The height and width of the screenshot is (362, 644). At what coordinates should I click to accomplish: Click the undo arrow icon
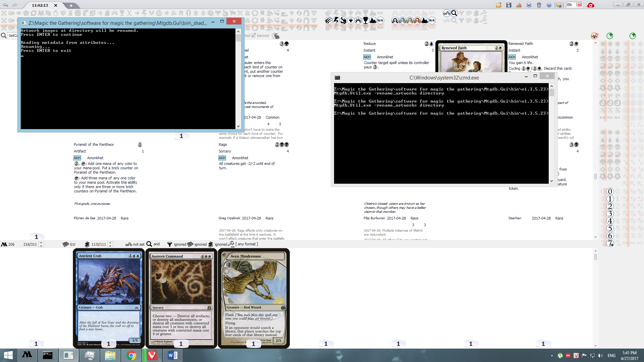[5, 5]
